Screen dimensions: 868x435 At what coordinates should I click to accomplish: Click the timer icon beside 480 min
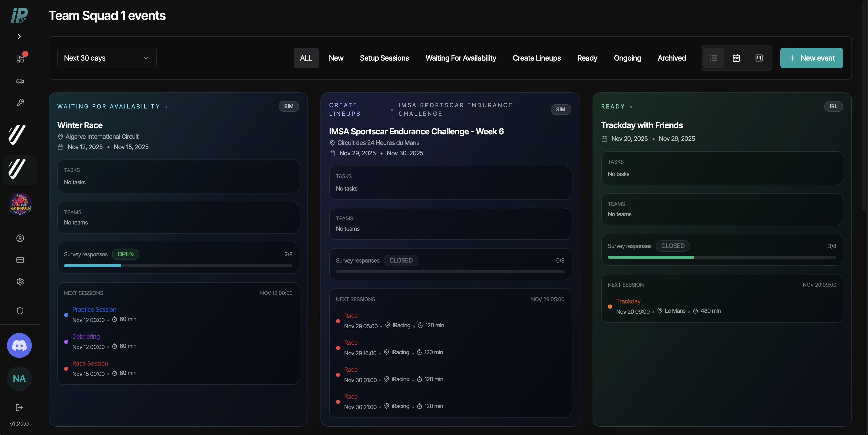(x=695, y=310)
